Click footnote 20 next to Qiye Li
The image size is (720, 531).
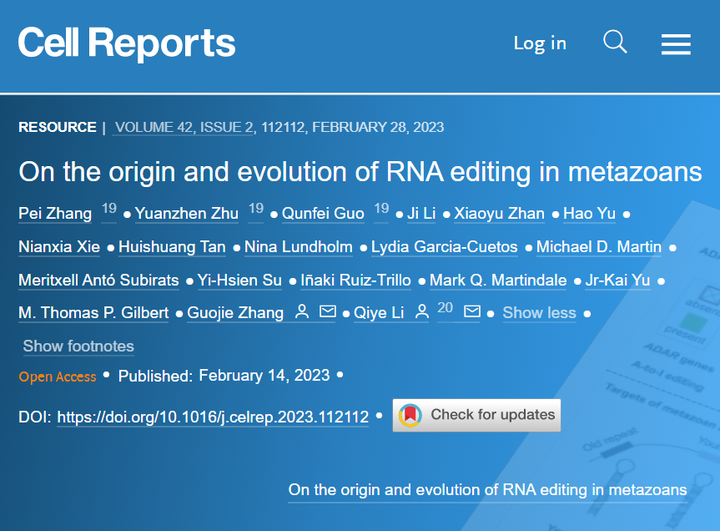(x=446, y=308)
